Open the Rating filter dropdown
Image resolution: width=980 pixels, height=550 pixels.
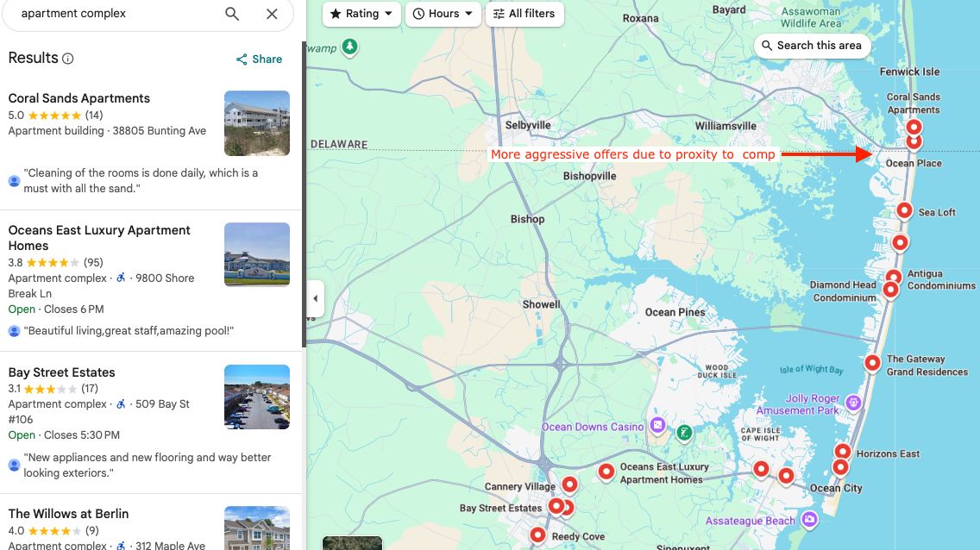pos(361,14)
